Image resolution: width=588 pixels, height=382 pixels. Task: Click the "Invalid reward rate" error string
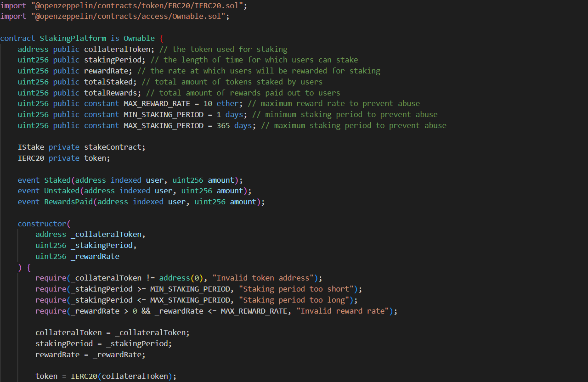pyautogui.click(x=343, y=311)
